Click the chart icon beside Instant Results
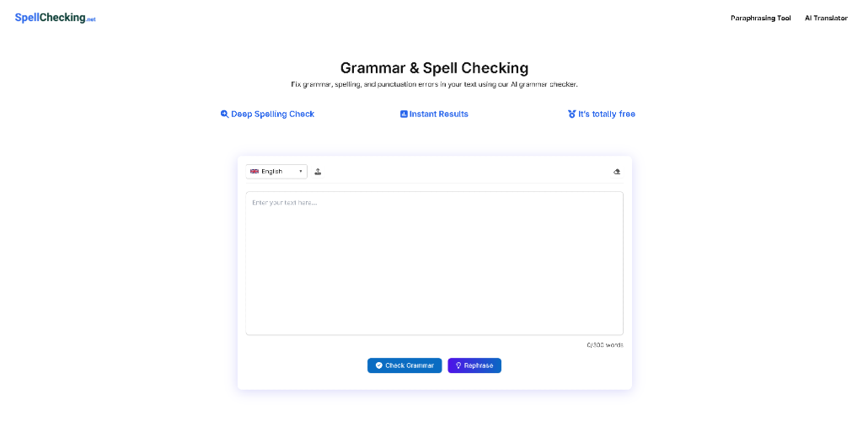Image resolution: width=868 pixels, height=421 pixels. click(x=404, y=114)
